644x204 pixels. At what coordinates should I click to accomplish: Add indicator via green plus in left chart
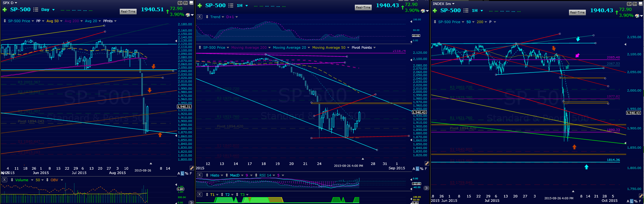point(4,10)
